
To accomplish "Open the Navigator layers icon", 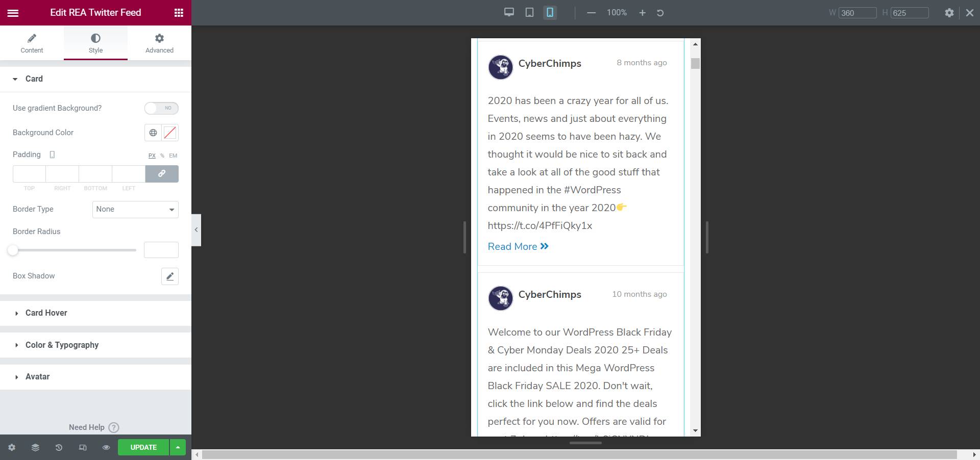I will coord(35,447).
